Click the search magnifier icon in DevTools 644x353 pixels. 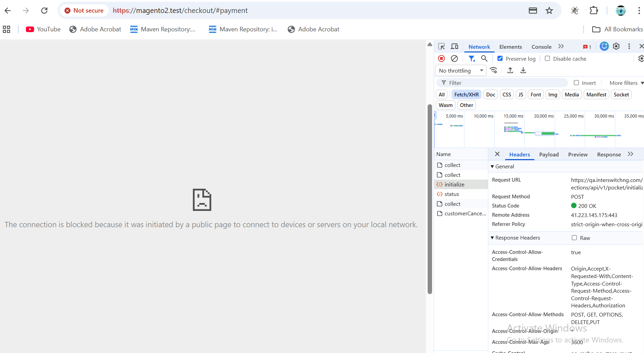tap(484, 59)
